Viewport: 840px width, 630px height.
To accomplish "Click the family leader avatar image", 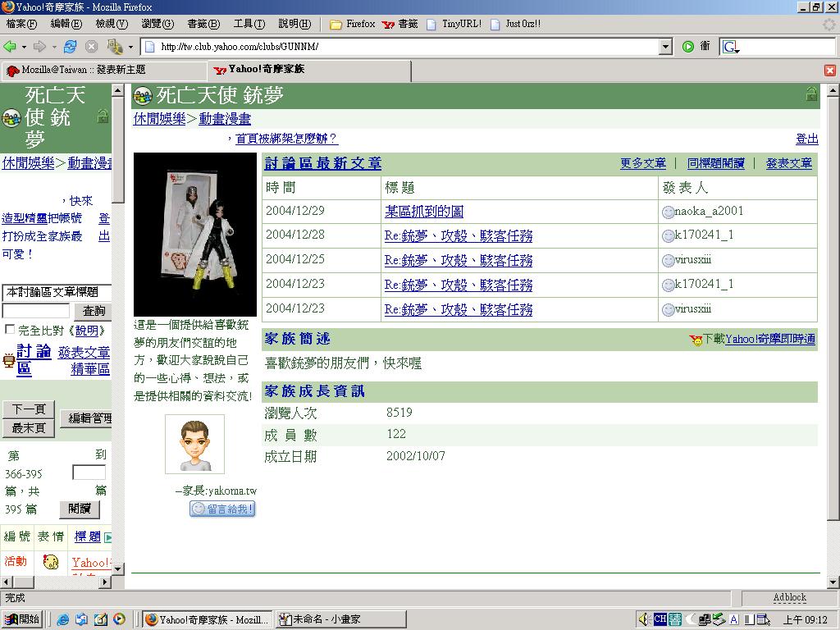I will [x=194, y=444].
